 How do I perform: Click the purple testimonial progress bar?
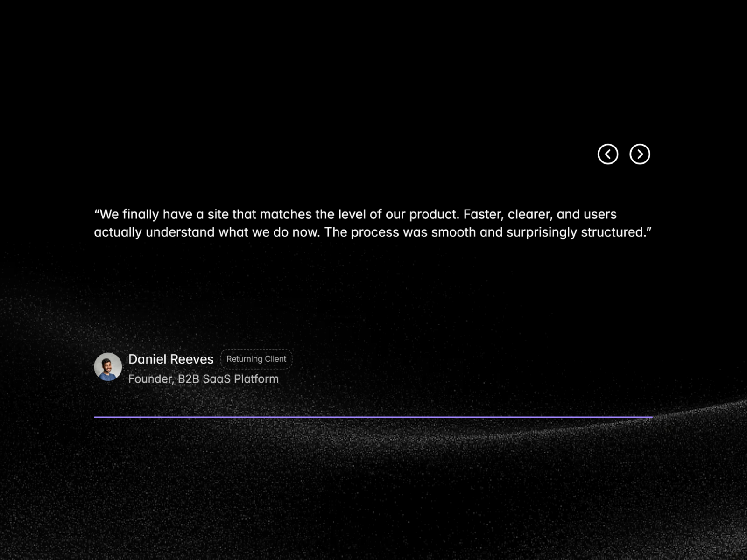pyautogui.click(x=373, y=417)
